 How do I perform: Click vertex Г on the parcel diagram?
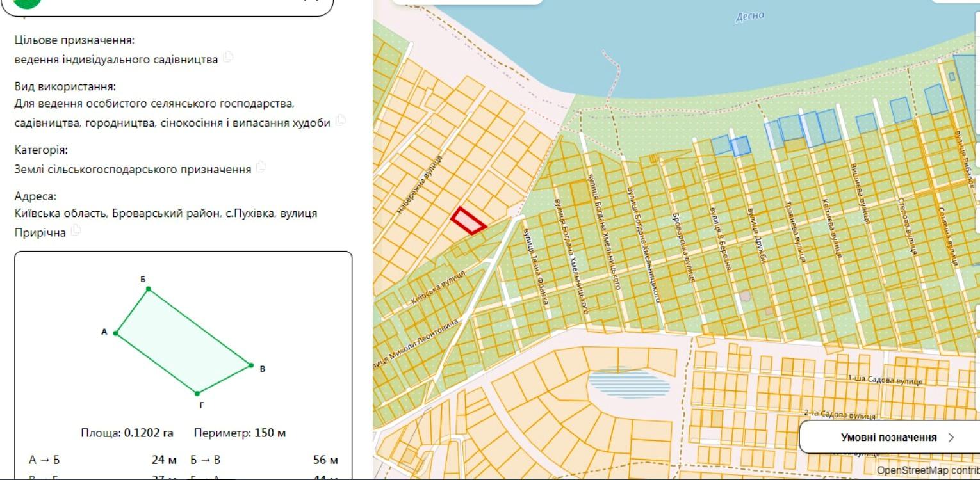pyautogui.click(x=197, y=394)
